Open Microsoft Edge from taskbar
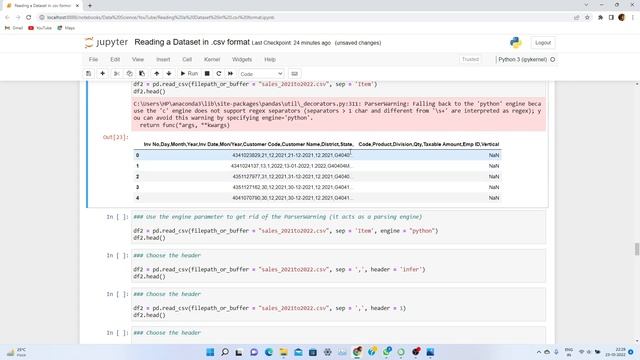 269,352
